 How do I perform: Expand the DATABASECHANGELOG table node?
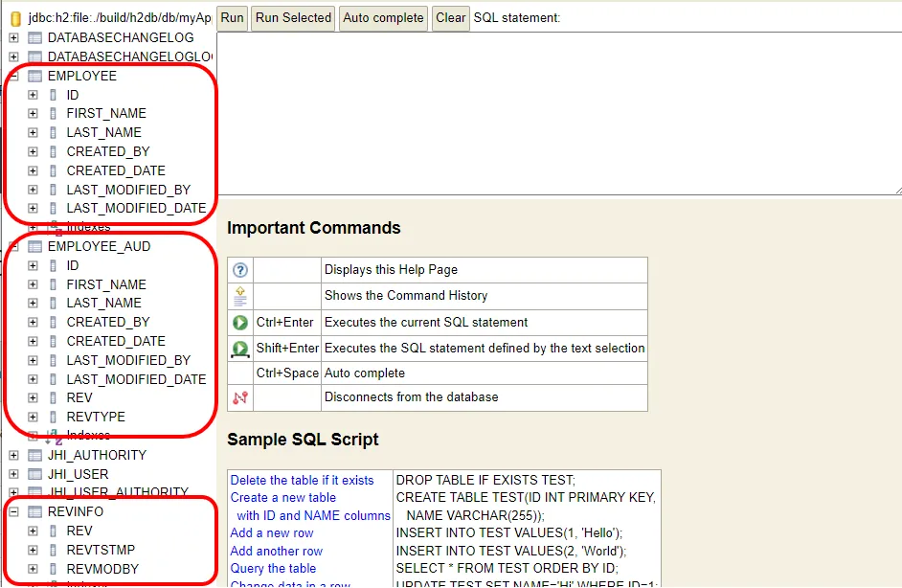[x=14, y=37]
